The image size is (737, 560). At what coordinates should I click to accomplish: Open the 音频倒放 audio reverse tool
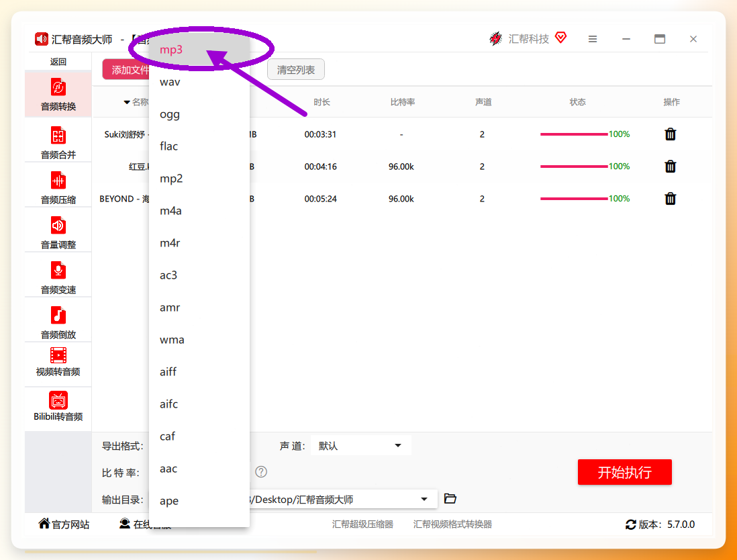(58, 322)
